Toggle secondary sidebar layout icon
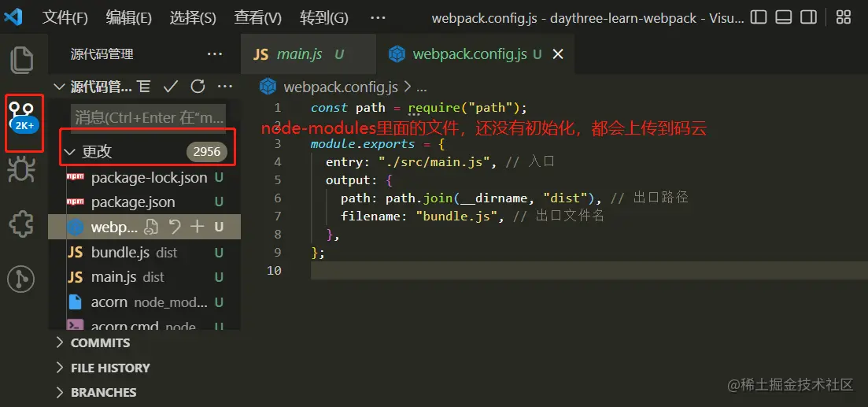868x407 pixels. point(809,17)
